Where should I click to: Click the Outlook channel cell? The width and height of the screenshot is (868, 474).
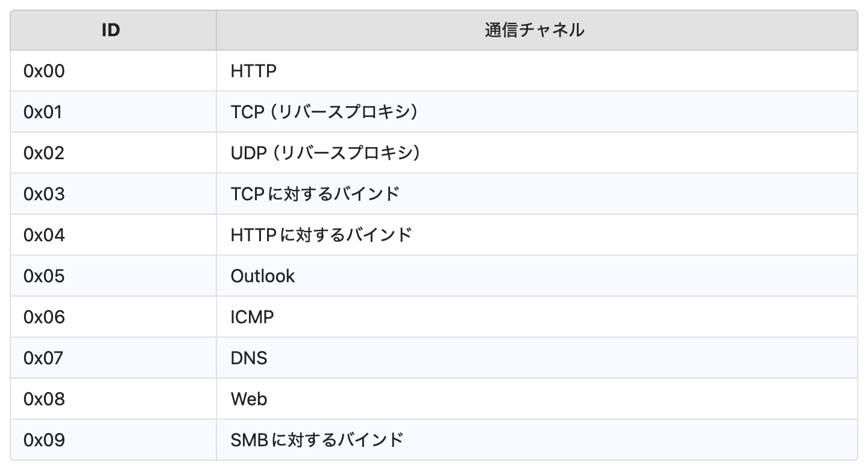point(263,276)
